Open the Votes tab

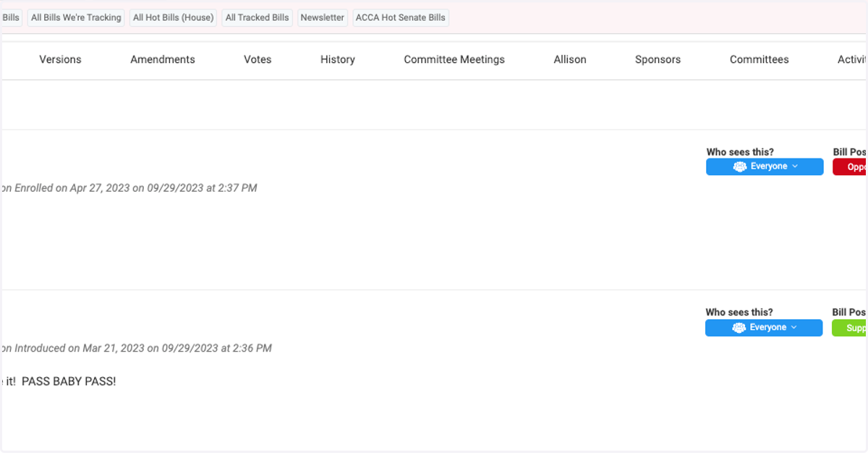(258, 59)
